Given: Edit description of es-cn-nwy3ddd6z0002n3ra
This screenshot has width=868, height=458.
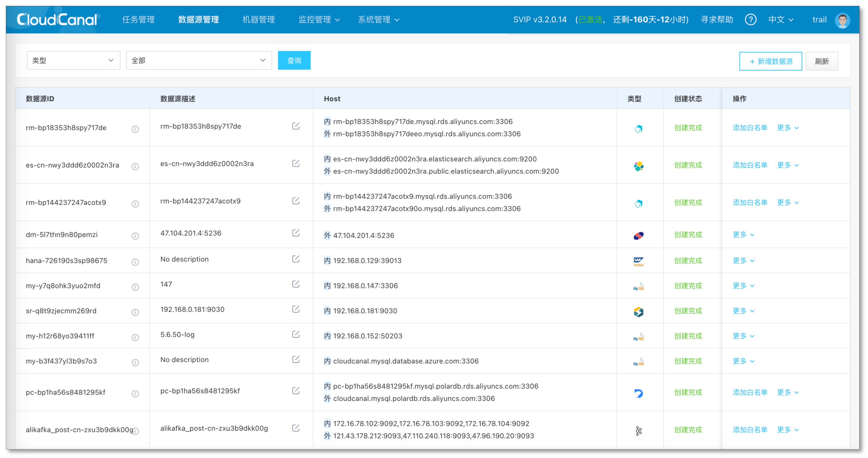Looking at the screenshot, I should 296,164.
